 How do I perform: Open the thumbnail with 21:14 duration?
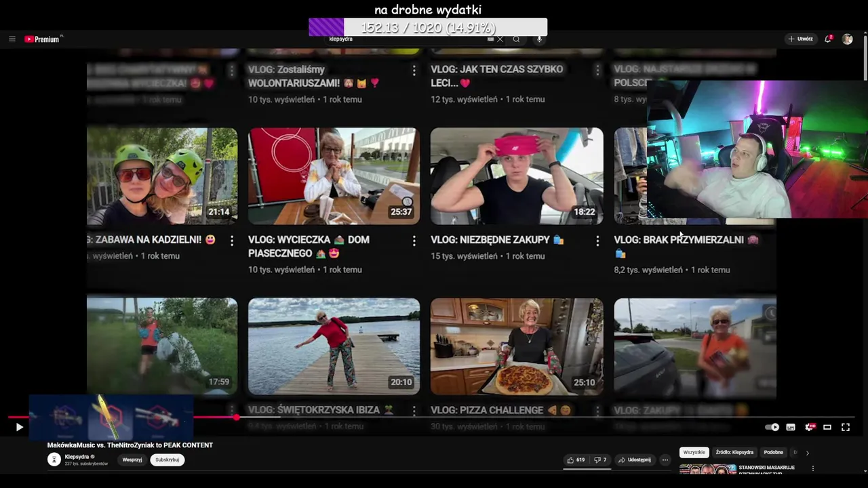162,176
